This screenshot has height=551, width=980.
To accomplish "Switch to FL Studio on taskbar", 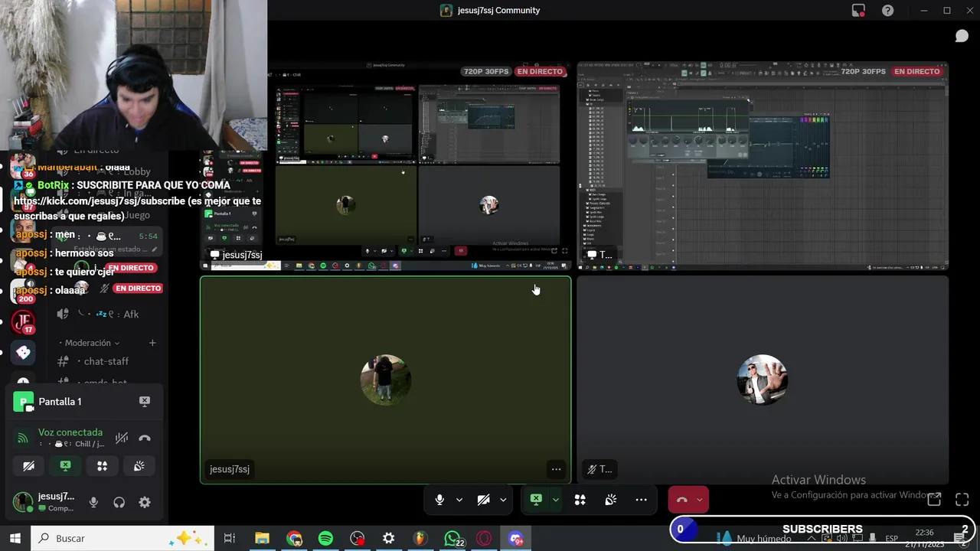I will click(x=420, y=538).
